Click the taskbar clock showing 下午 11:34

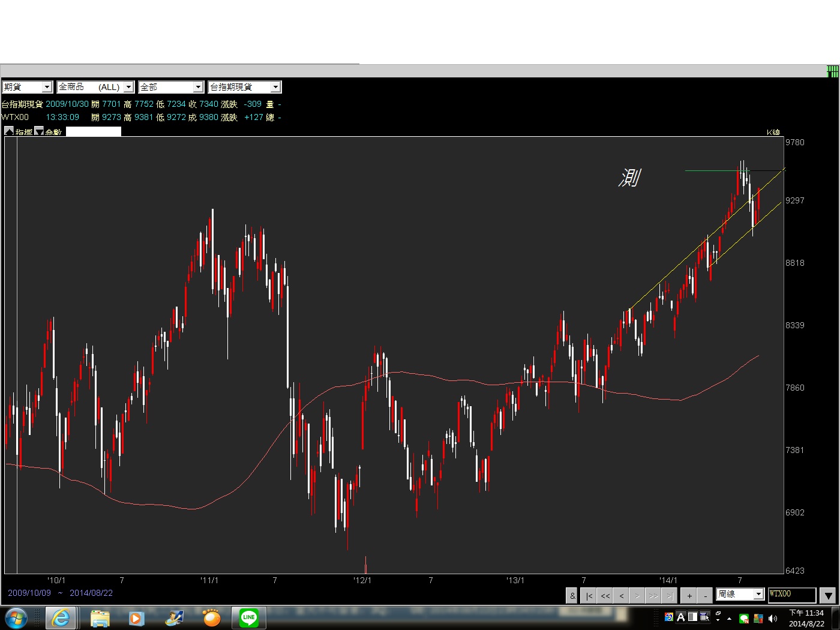pos(806,619)
